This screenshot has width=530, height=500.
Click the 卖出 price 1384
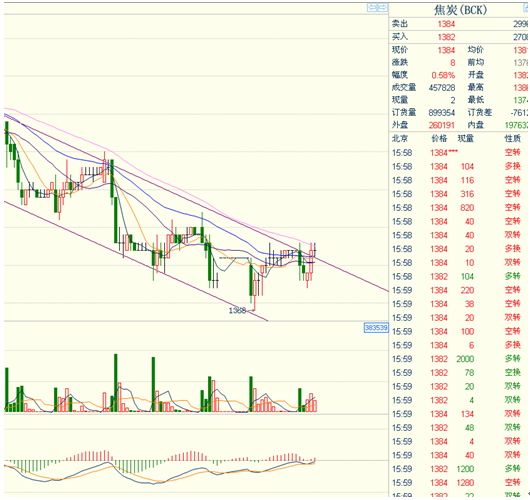[446, 24]
